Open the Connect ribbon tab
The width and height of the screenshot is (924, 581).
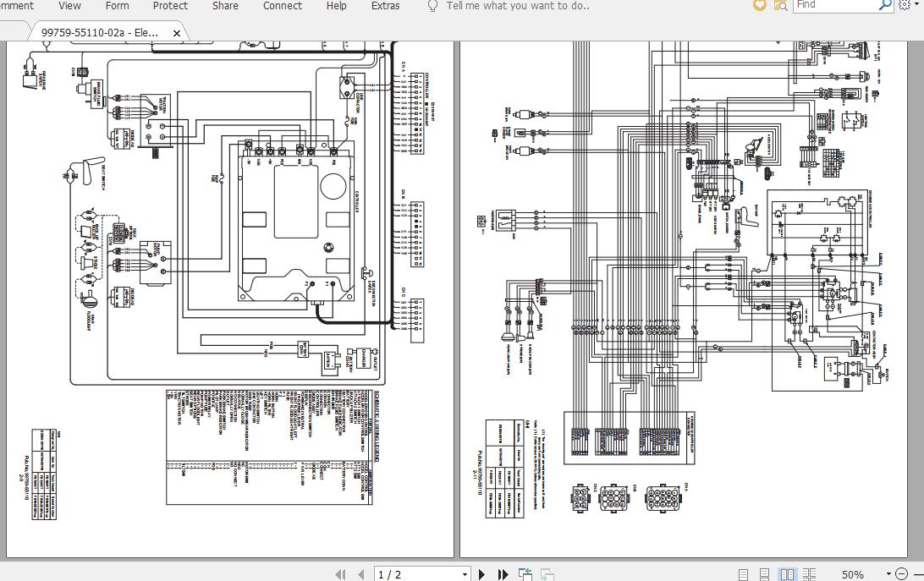coord(283,6)
